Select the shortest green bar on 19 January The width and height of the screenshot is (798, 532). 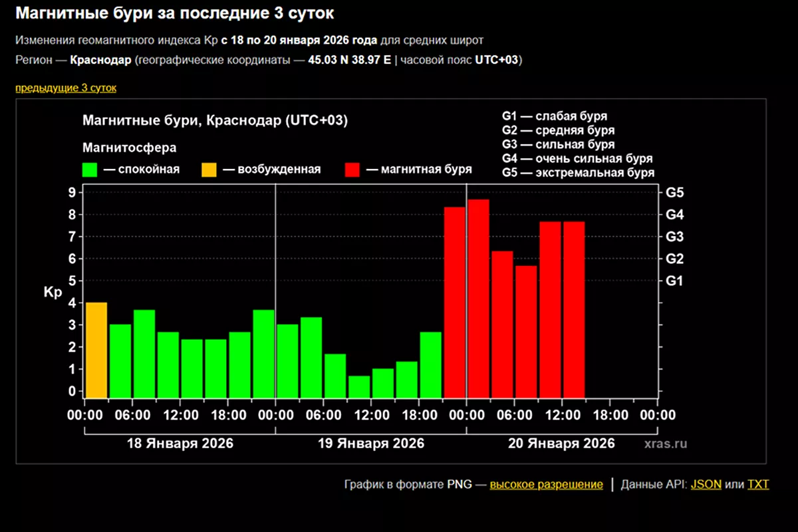359,387
